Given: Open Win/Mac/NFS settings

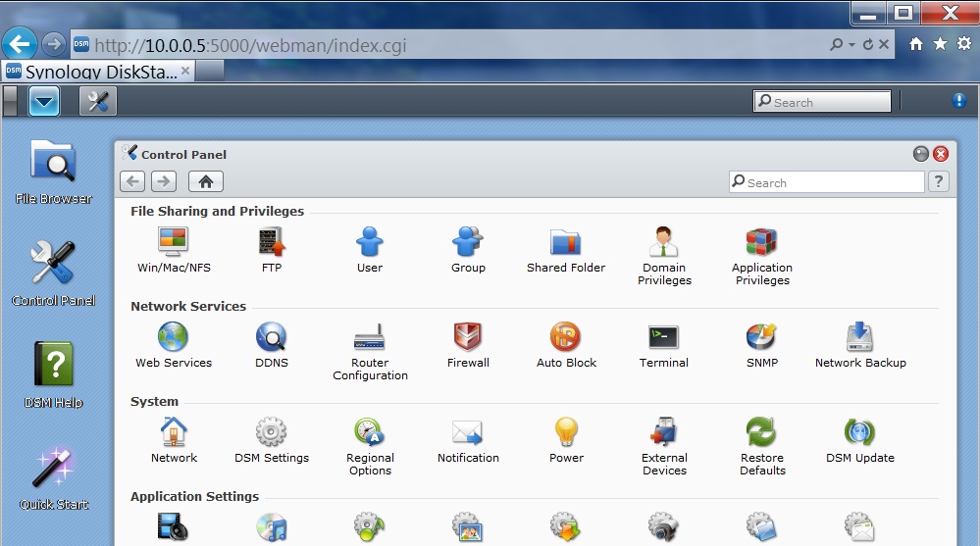Looking at the screenshot, I should tap(173, 249).
